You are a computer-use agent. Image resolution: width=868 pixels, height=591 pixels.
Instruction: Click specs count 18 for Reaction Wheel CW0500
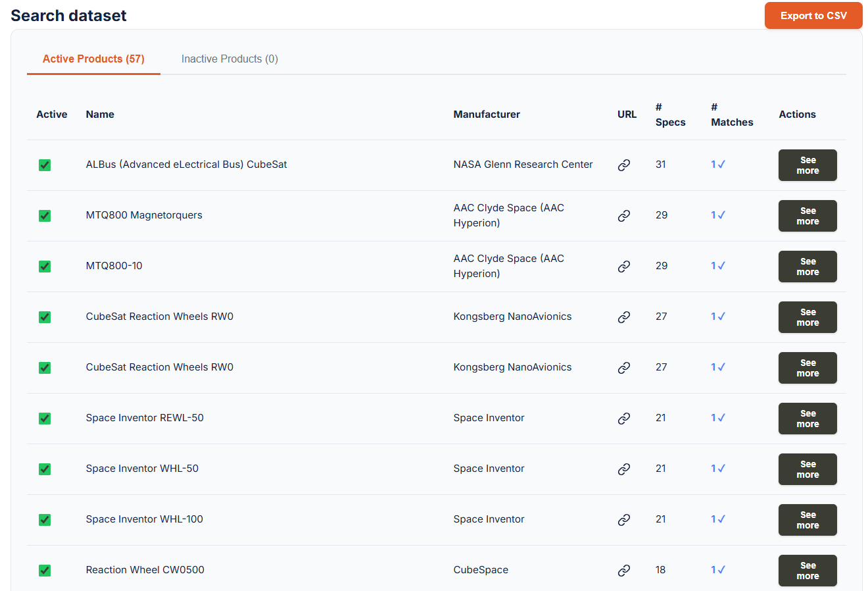pyautogui.click(x=661, y=570)
